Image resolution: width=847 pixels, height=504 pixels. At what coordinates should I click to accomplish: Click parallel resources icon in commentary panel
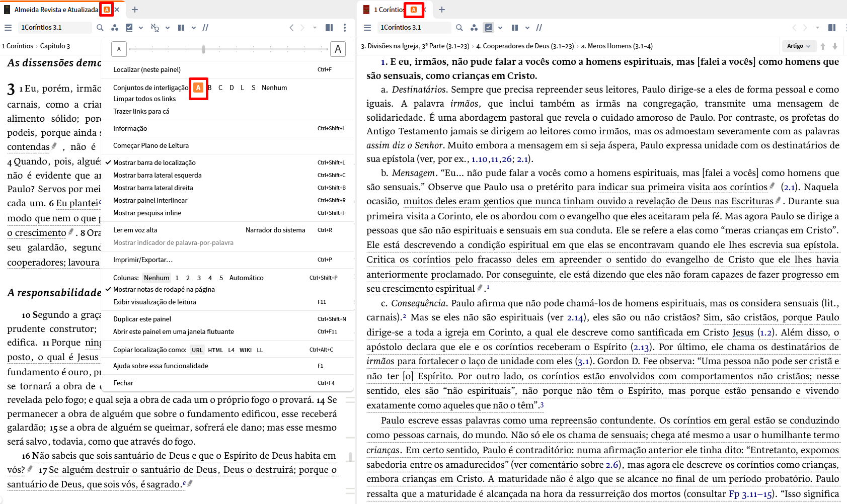point(515,28)
